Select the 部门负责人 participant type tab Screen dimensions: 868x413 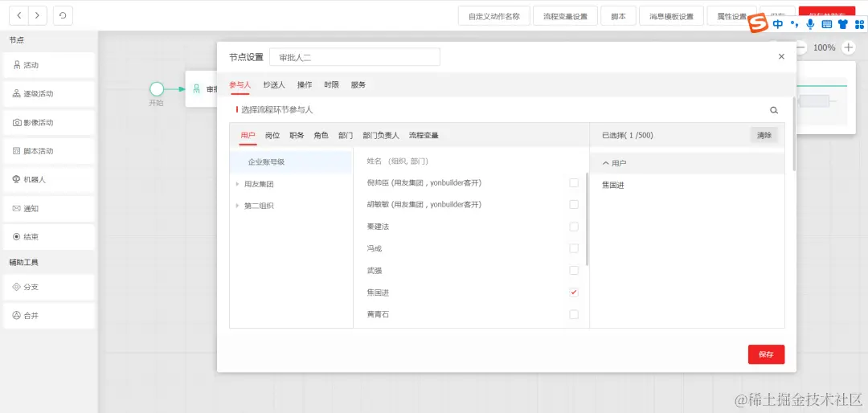pos(381,135)
